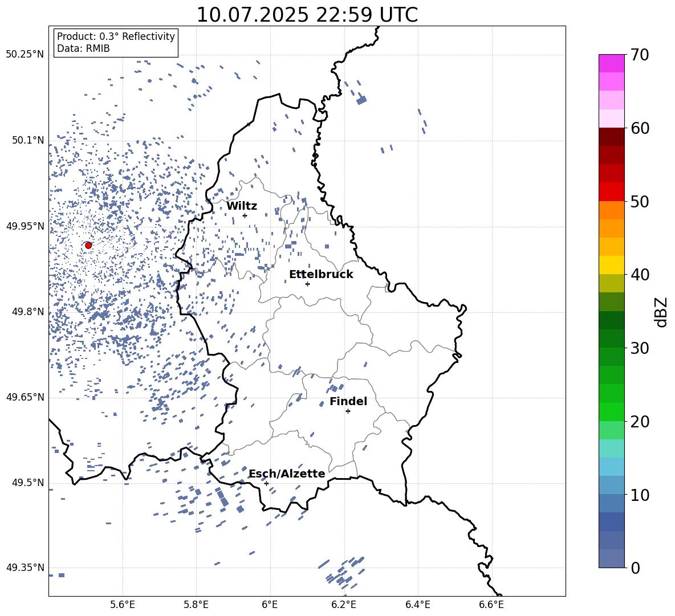Click the Esch/Alzette city label

[x=287, y=474]
